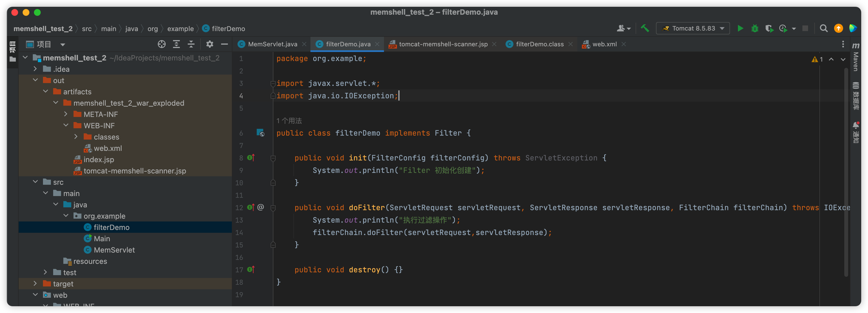Close the filterDemo.java tab
868x313 pixels.
(x=377, y=44)
